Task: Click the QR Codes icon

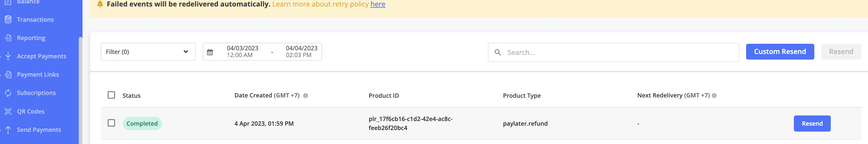Action: tap(8, 111)
